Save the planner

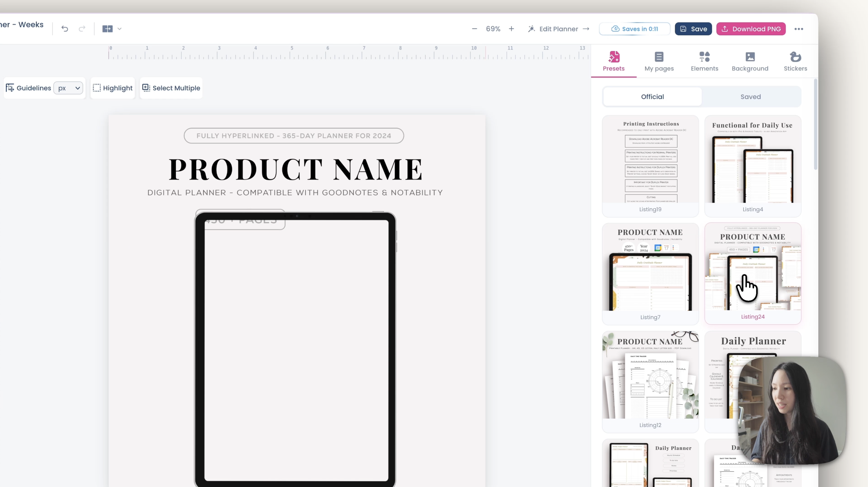(x=693, y=29)
